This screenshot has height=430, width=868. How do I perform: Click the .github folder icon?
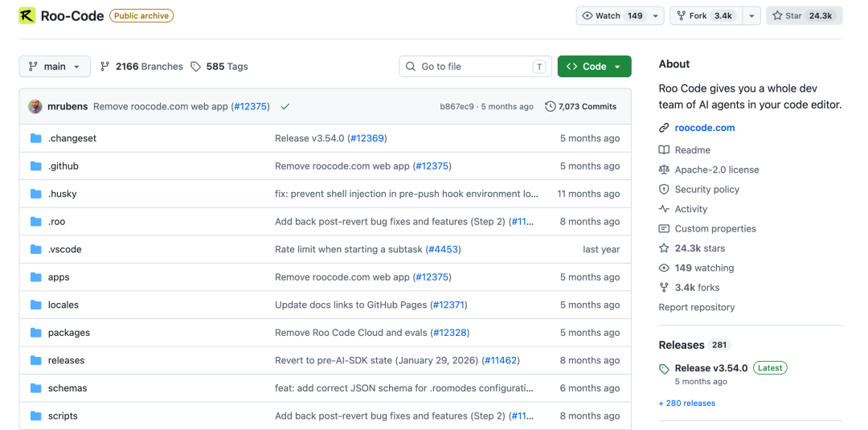[x=36, y=166]
